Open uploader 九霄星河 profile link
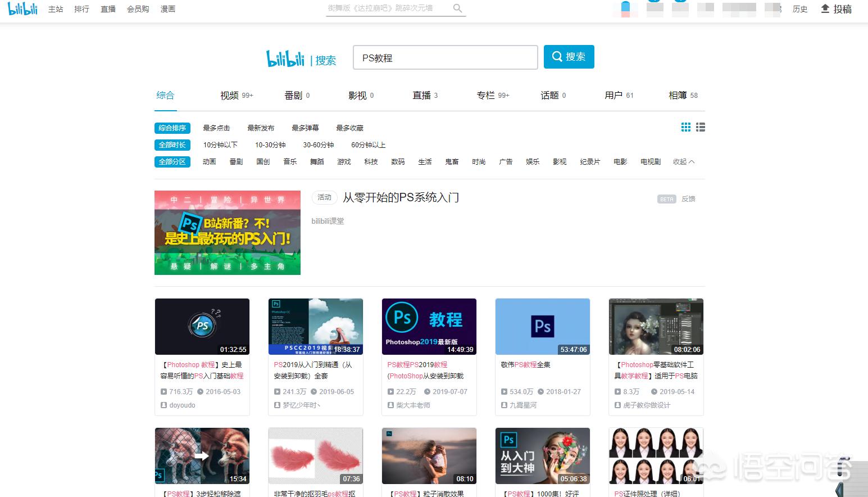The image size is (868, 497). (523, 405)
